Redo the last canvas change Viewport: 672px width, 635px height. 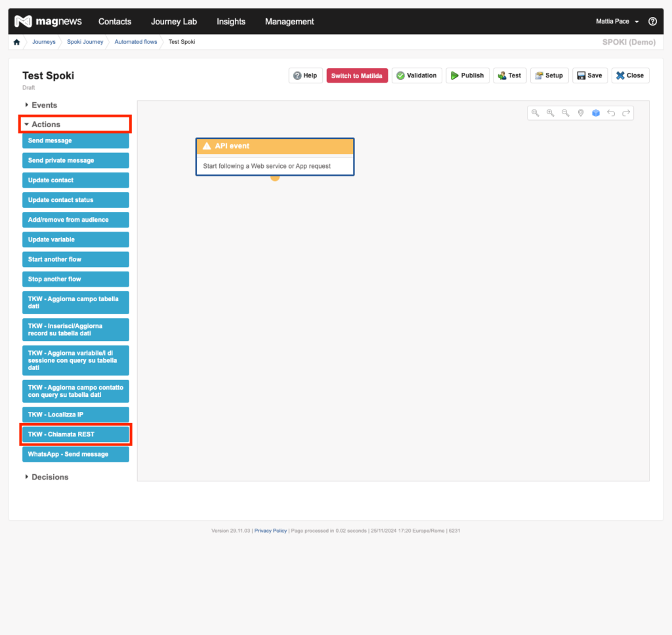pos(626,113)
